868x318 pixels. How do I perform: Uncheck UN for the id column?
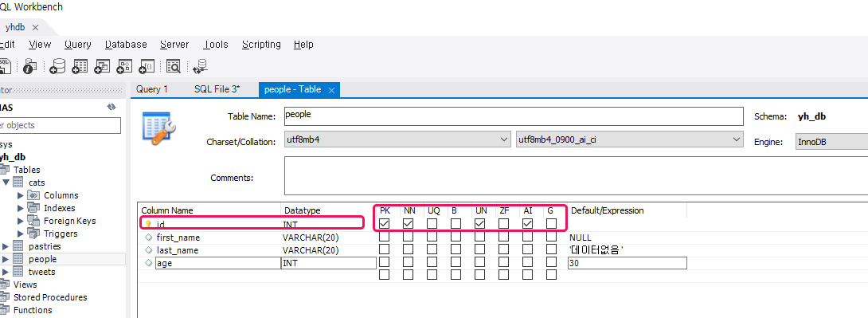tap(480, 224)
